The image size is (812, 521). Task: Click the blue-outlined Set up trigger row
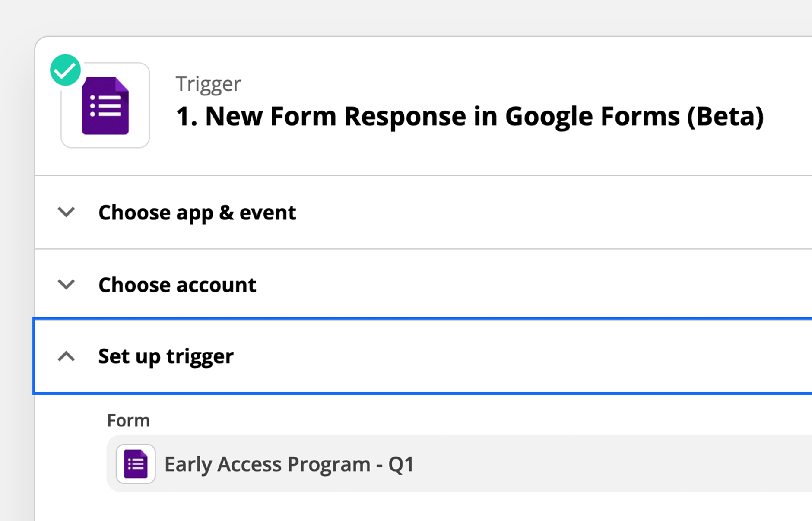tap(422, 356)
